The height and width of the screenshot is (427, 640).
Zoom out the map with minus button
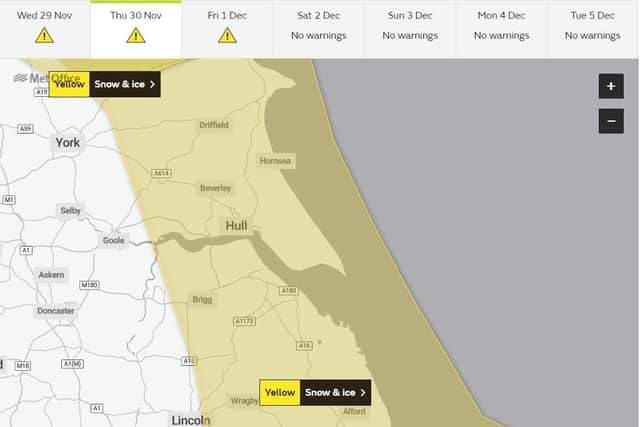tap(611, 121)
